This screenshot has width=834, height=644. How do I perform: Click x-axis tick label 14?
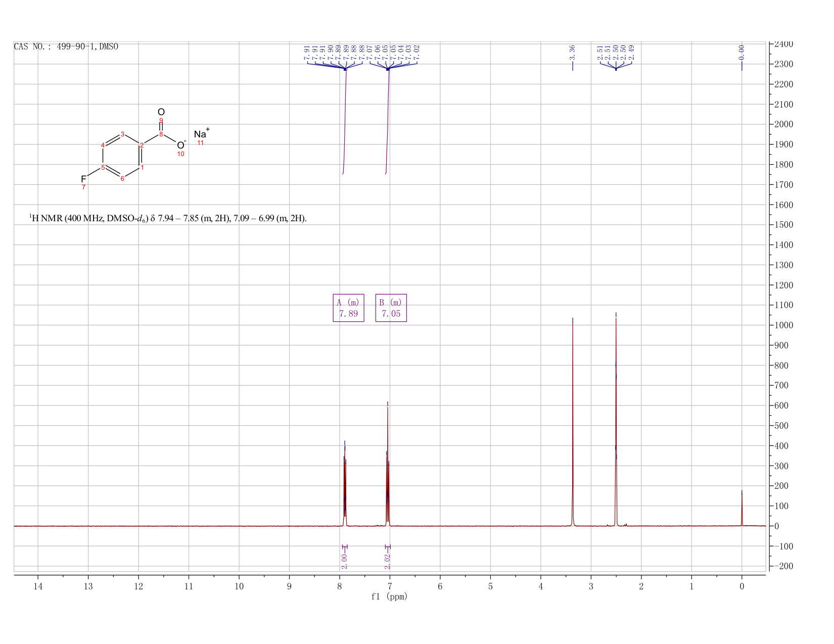pos(38,586)
